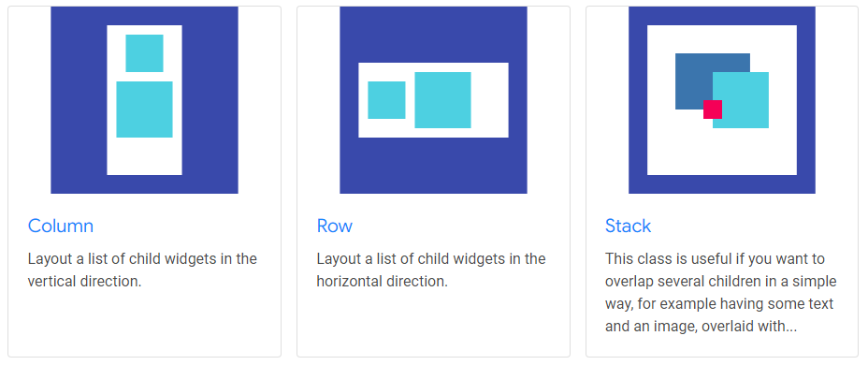The image size is (868, 365).
Task: Select the Column card description text
Action: point(142,270)
